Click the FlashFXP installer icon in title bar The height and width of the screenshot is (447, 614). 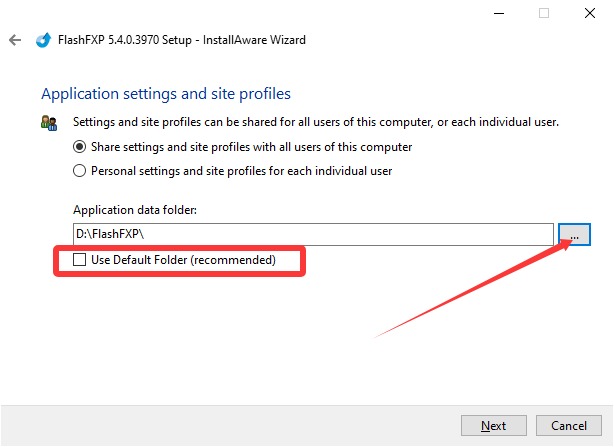click(43, 41)
